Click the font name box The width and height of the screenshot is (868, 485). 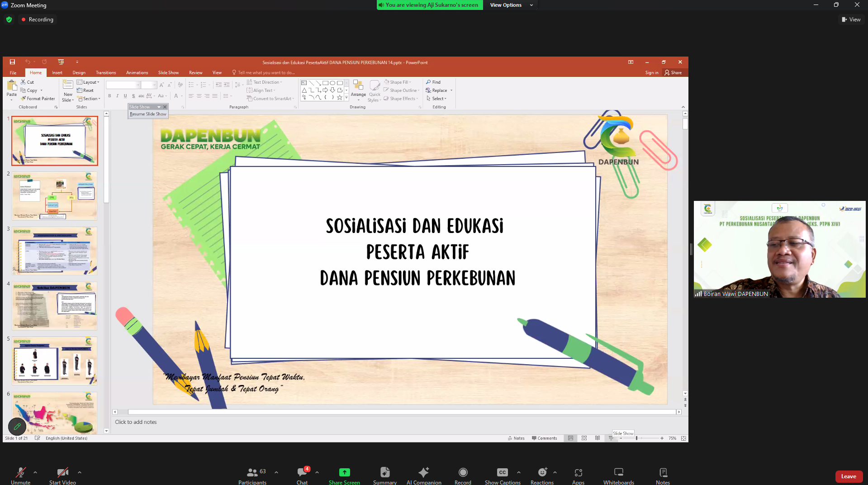coord(123,85)
